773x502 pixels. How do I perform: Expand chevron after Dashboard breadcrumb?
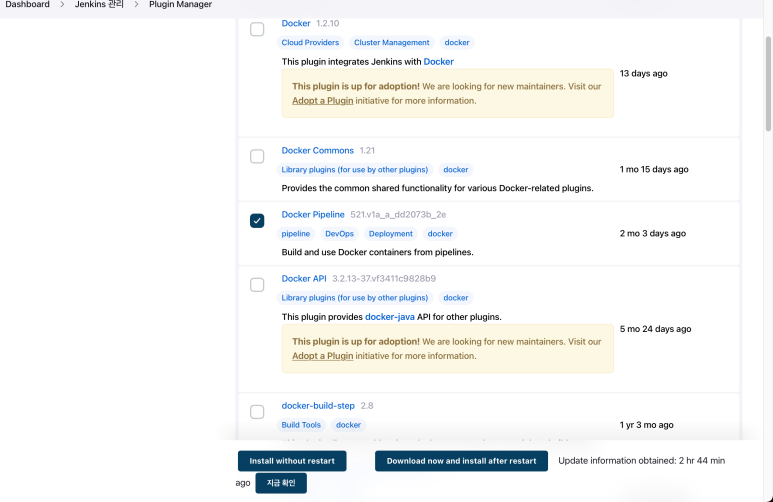tap(62, 4)
